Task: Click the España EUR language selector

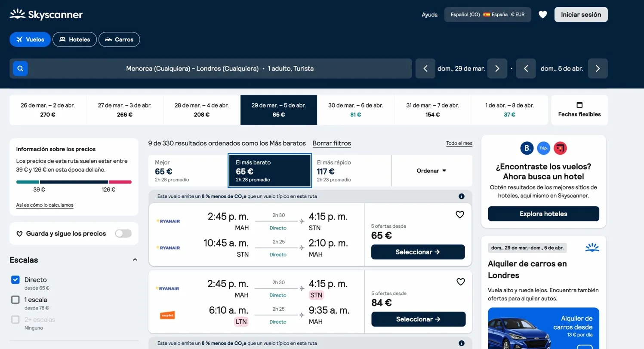Action: pos(487,14)
